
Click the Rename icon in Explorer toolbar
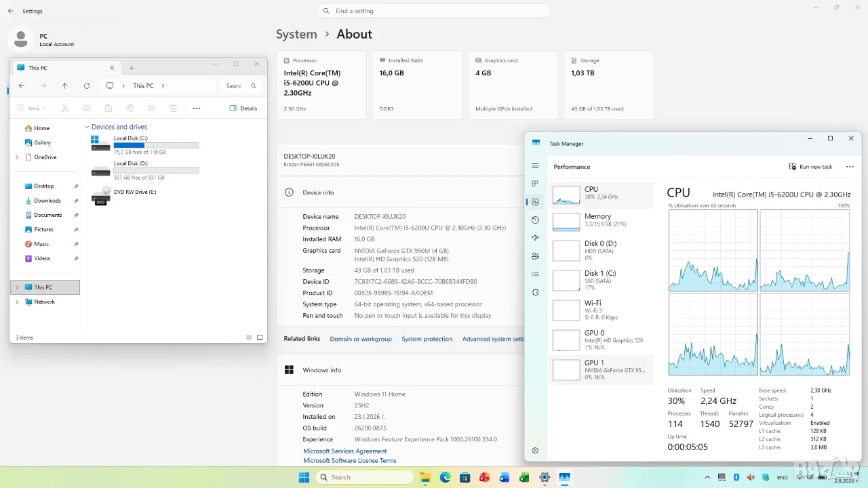tap(130, 108)
